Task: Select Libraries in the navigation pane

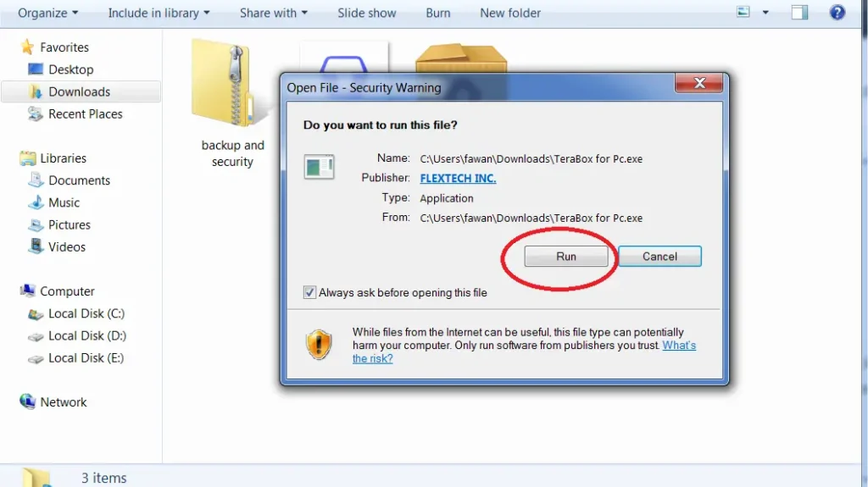Action: (63, 158)
